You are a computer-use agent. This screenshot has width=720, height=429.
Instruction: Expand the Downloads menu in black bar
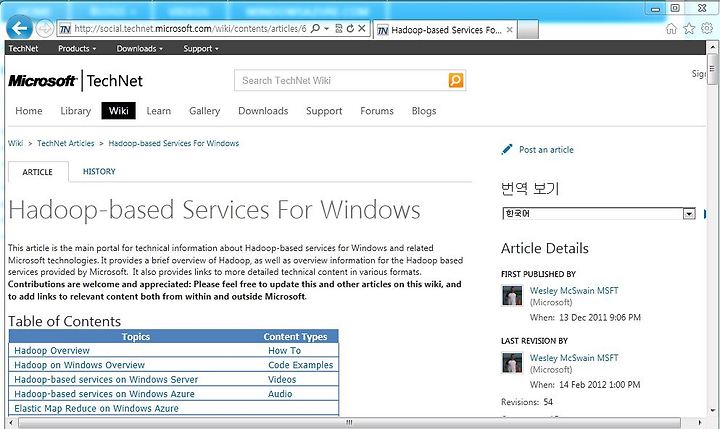140,48
